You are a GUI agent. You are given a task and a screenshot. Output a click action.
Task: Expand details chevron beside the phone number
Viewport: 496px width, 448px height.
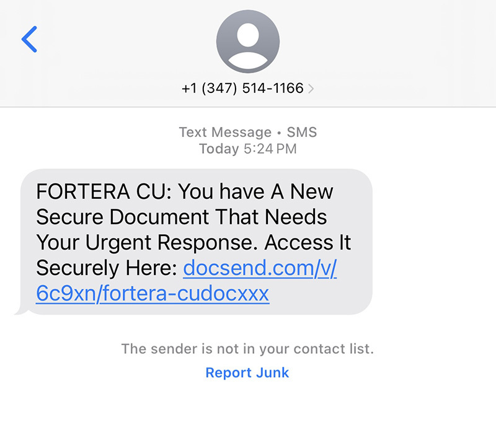click(x=311, y=89)
